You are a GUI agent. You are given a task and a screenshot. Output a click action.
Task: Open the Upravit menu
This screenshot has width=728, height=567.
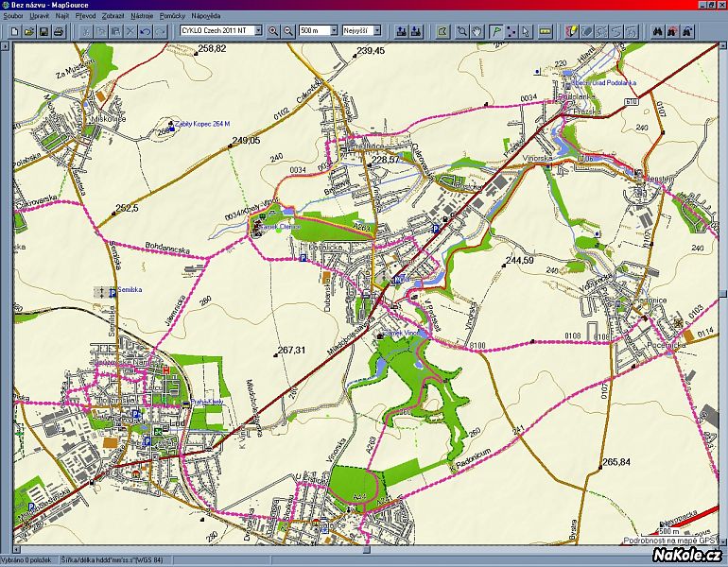point(40,16)
